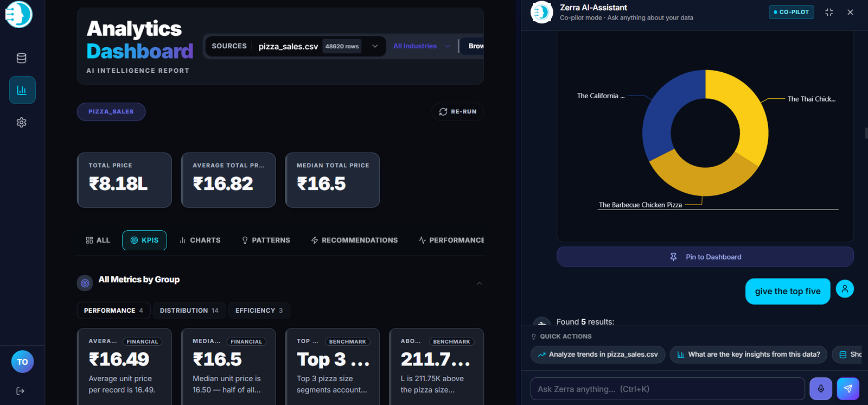Click What are the key insights quick action
Viewport: 868px width, 405px height.
[749, 355]
